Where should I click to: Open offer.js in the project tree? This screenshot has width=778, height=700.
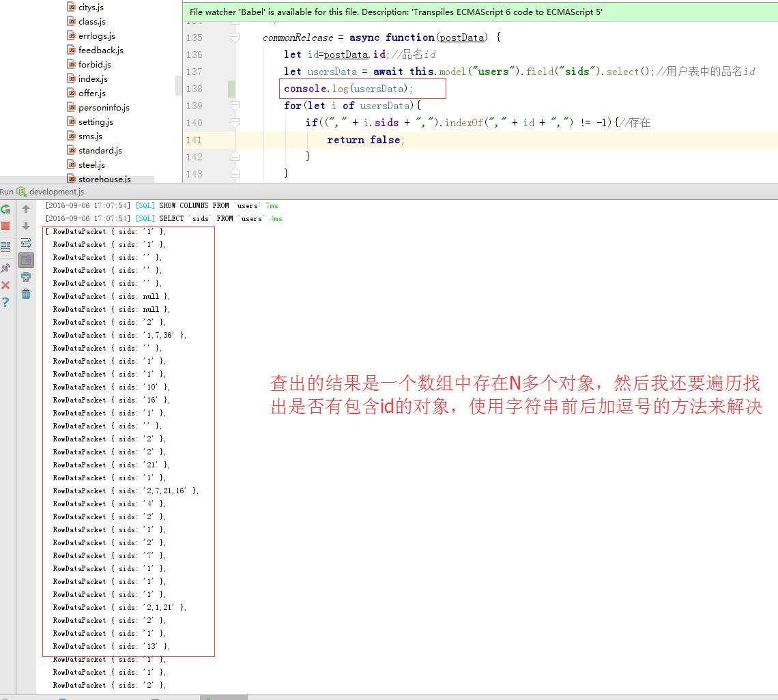pyautogui.click(x=92, y=93)
